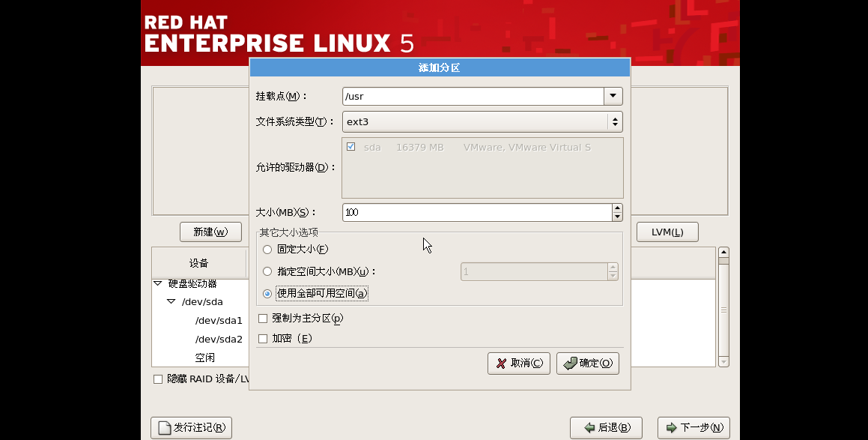Toggle the 隐藏RAID设备/LVM checkbox
This screenshot has width=868, height=440.
pyautogui.click(x=158, y=379)
